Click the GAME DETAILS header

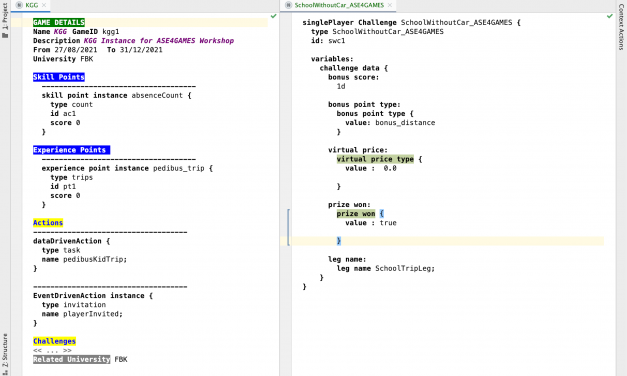59,22
